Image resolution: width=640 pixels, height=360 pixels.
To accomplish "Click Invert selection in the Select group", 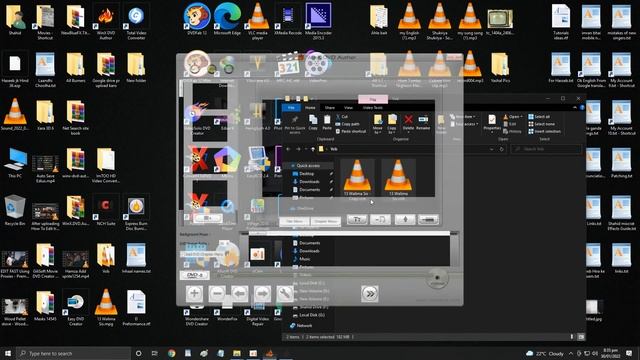I will 544,131.
